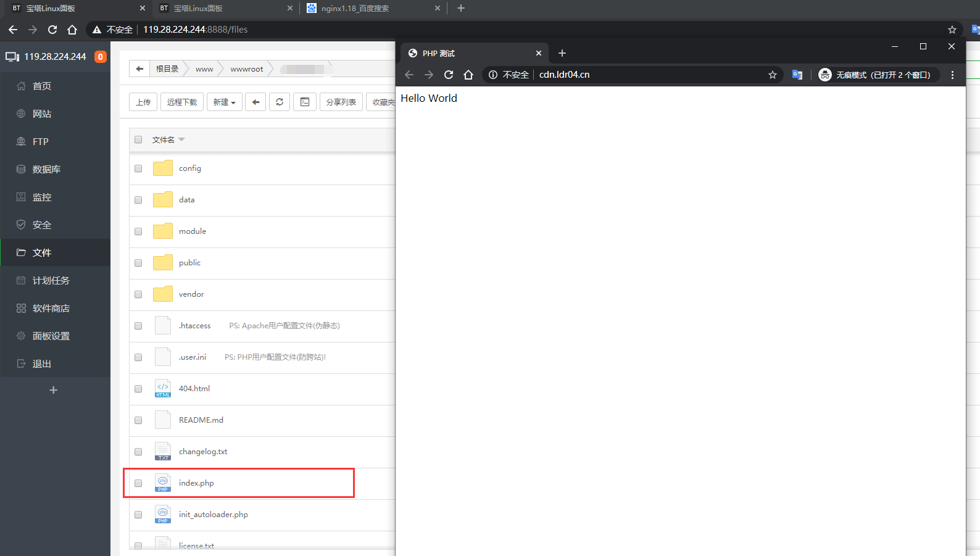Viewport: 980px width, 556px height.
Task: Click the refresh icon in file toolbar
Action: [280, 102]
